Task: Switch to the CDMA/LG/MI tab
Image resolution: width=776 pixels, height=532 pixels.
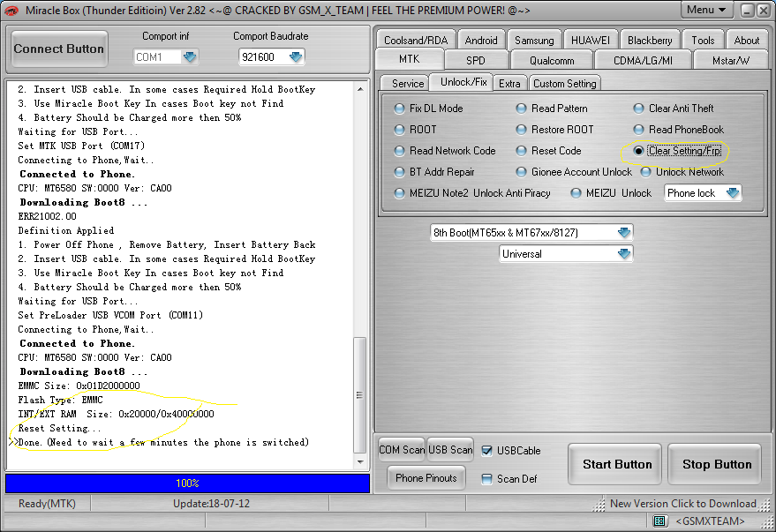Action: tap(643, 60)
